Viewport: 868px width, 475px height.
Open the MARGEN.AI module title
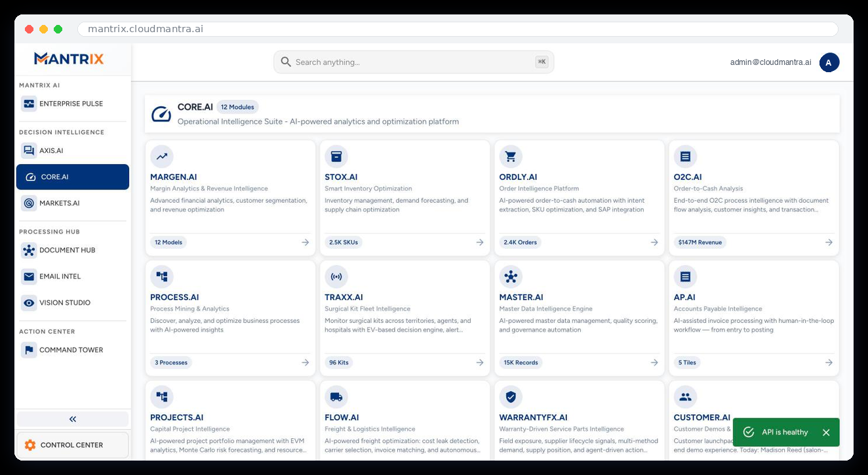pos(174,177)
